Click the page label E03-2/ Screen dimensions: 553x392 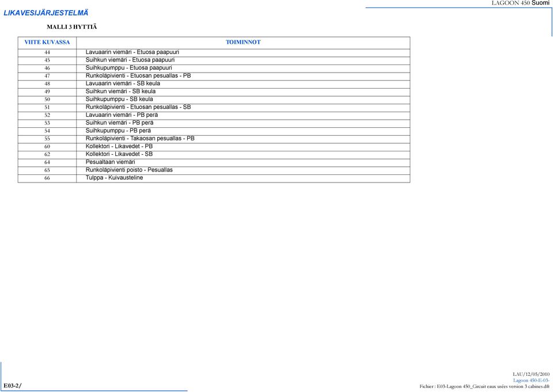point(13,386)
